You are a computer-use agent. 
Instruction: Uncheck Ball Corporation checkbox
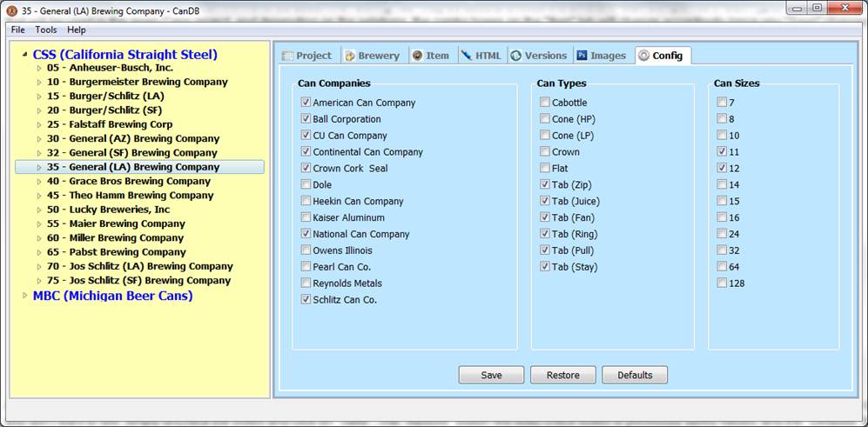point(306,119)
